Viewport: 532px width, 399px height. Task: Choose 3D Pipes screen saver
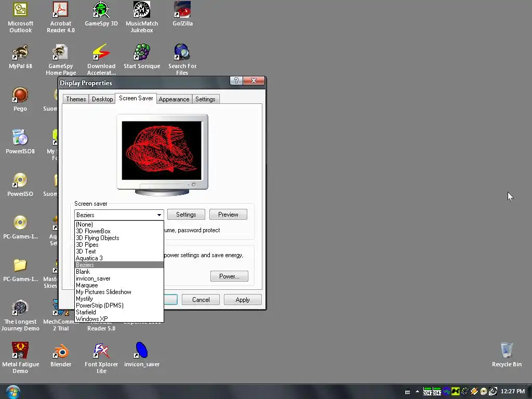click(x=119, y=245)
